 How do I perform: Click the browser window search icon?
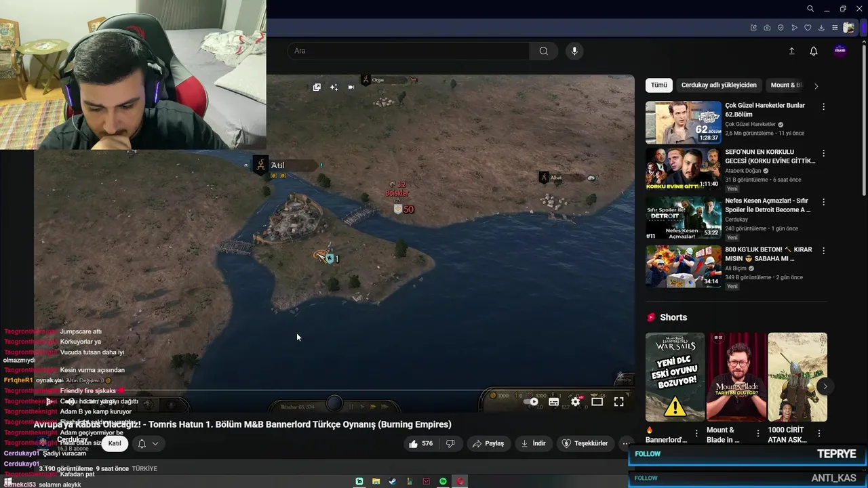point(810,9)
